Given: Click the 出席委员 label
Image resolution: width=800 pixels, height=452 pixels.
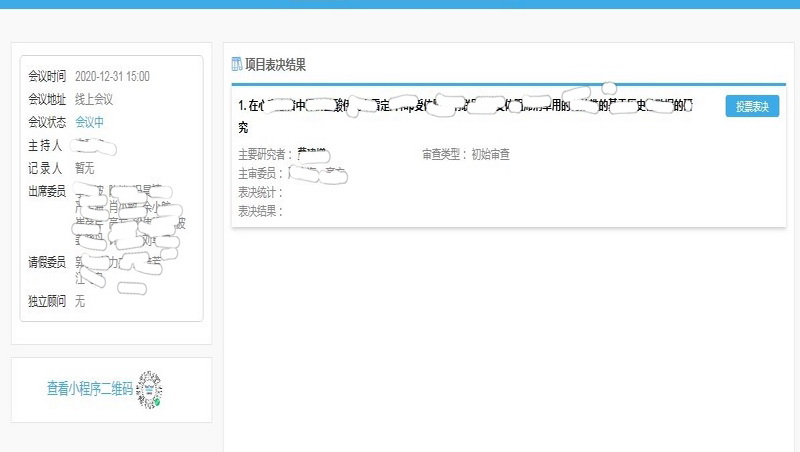Looking at the screenshot, I should pos(47,191).
